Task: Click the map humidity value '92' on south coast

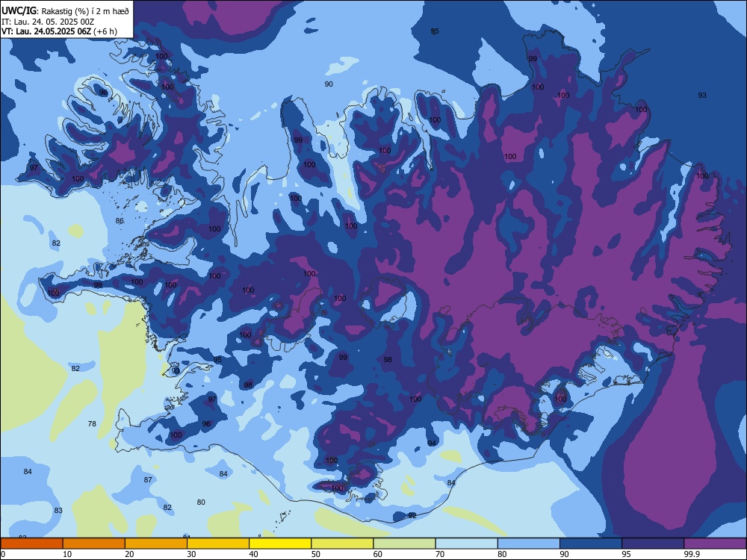Action: point(412,515)
